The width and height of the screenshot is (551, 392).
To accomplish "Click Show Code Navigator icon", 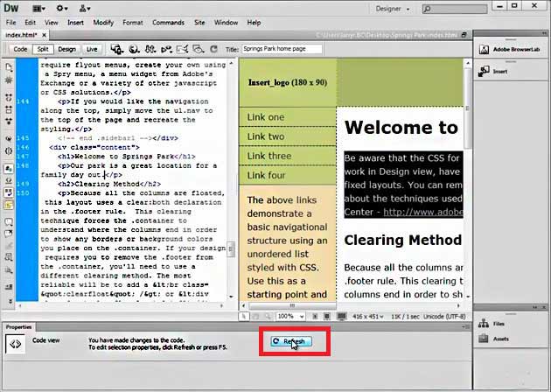I will click(9, 80).
